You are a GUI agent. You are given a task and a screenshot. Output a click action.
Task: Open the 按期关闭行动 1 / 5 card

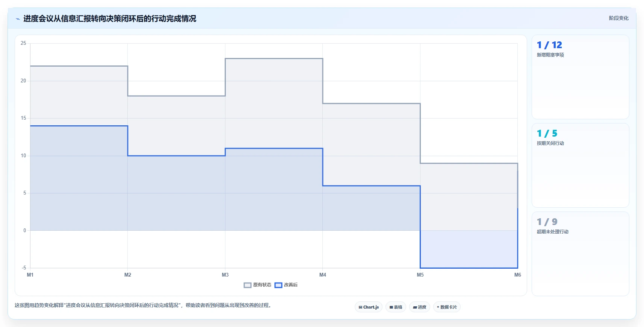click(580, 166)
